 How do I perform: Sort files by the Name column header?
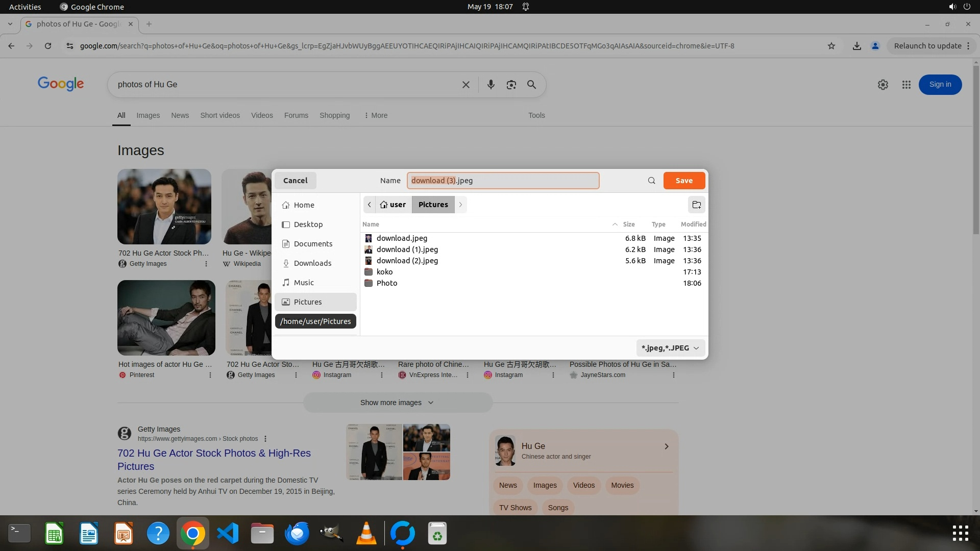pos(371,224)
